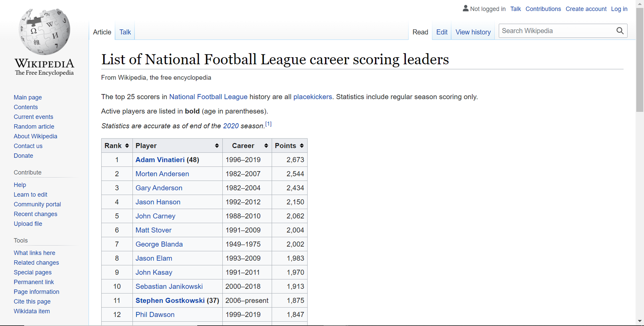Screen dimensions: 644x326
Task: Open Help sidebar link
Action: click(20, 185)
